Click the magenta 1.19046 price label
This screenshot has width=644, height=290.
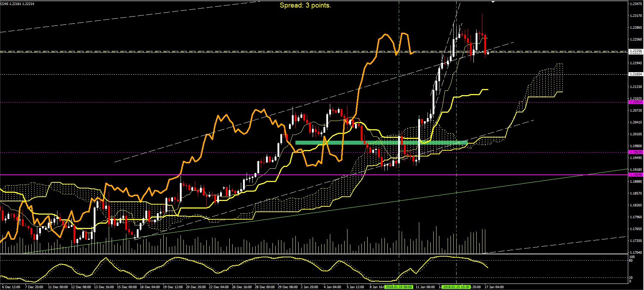pos(635,175)
